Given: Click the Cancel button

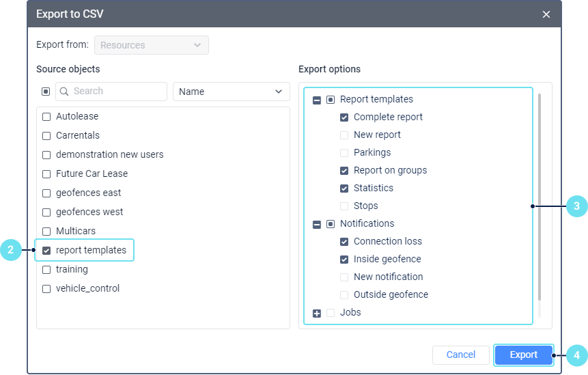Looking at the screenshot, I should tap(460, 355).
